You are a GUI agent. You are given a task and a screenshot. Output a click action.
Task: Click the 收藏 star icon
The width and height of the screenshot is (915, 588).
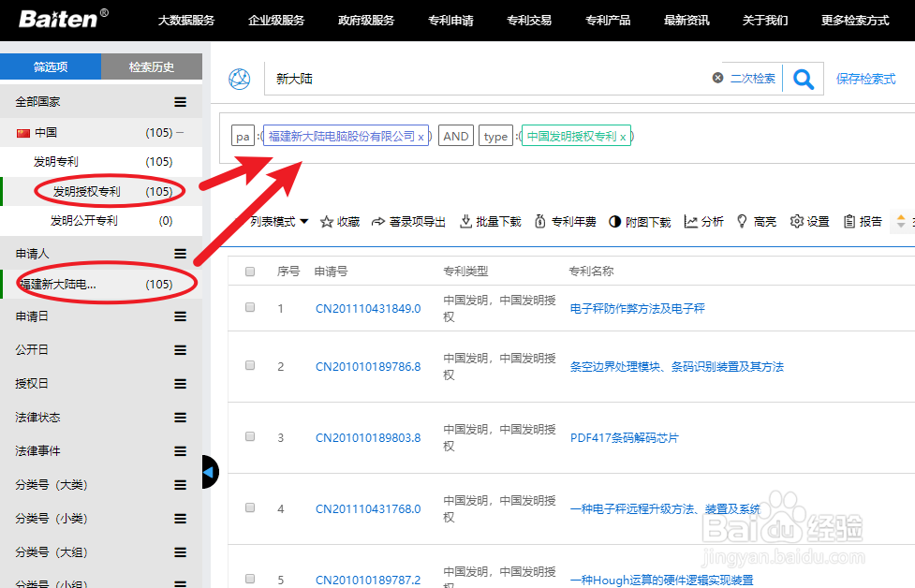(x=326, y=222)
